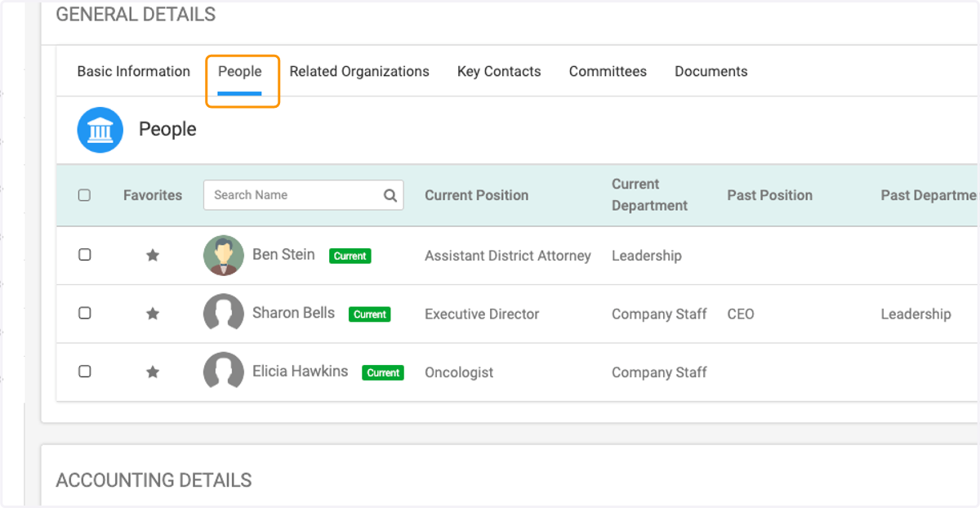The image size is (980, 508).
Task: Click Sharon Bells' Company Staff department cell
Action: click(659, 314)
